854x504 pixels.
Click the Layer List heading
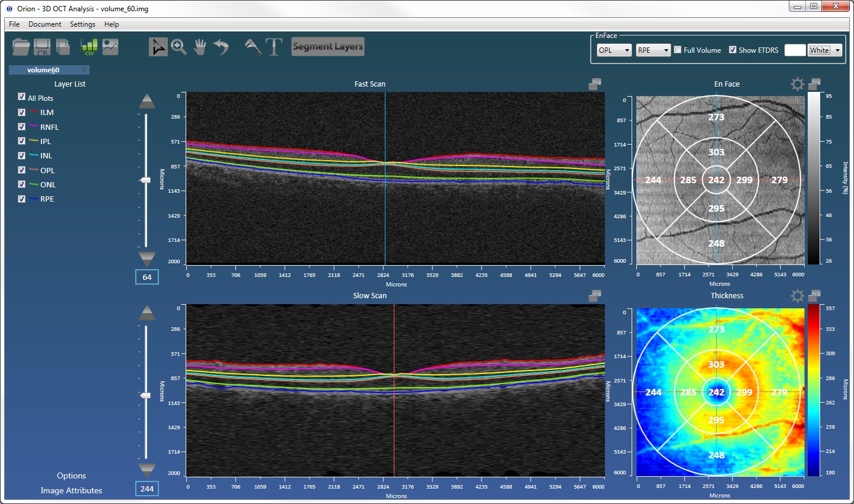click(70, 84)
